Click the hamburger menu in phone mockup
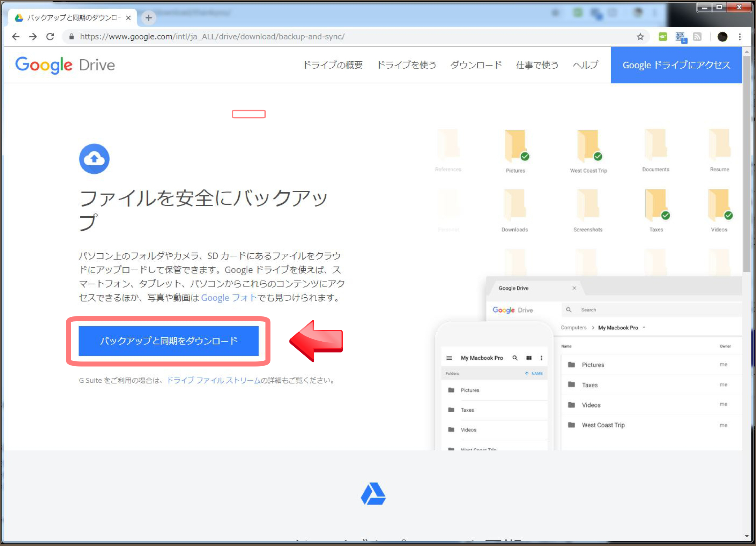Viewport: 756px width, 546px height. pos(449,358)
